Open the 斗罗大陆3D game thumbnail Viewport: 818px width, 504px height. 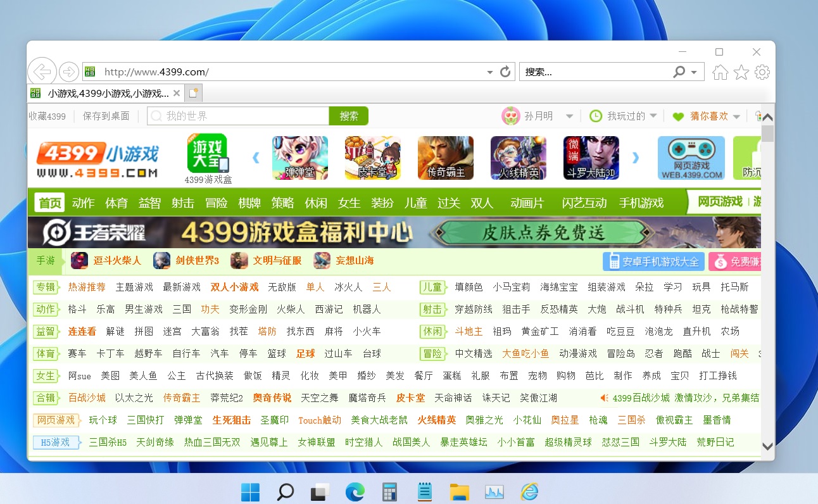pos(591,158)
